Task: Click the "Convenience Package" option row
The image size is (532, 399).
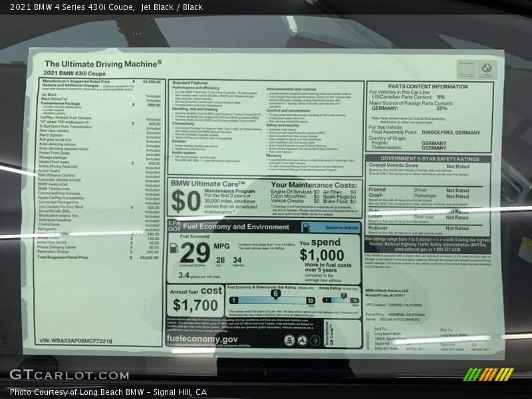Action: pos(101,104)
